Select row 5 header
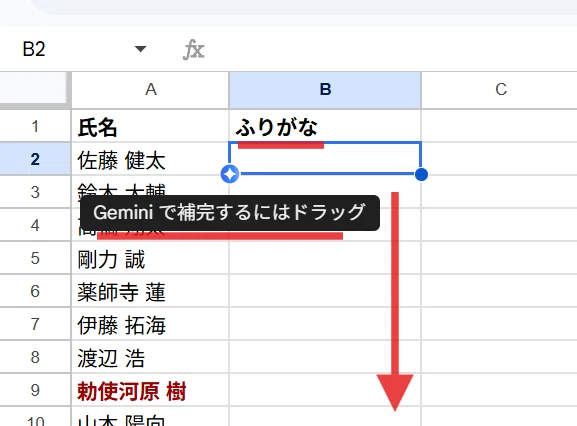 click(35, 258)
